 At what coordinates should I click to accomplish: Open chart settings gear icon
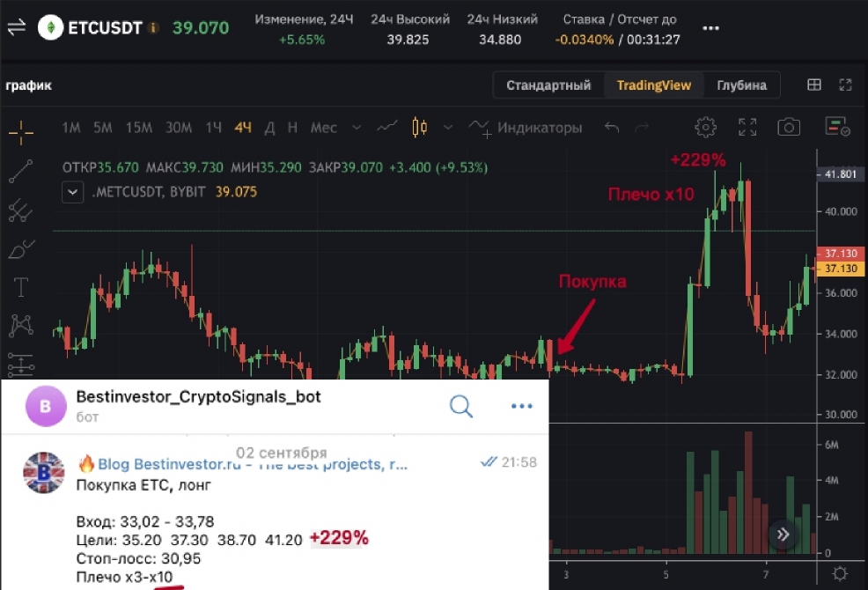[705, 128]
